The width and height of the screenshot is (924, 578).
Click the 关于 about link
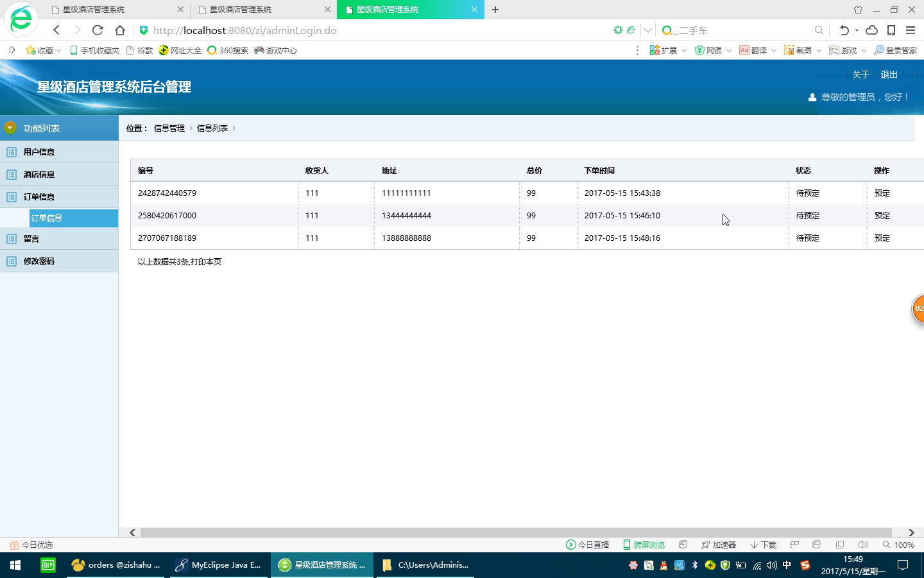(x=860, y=74)
